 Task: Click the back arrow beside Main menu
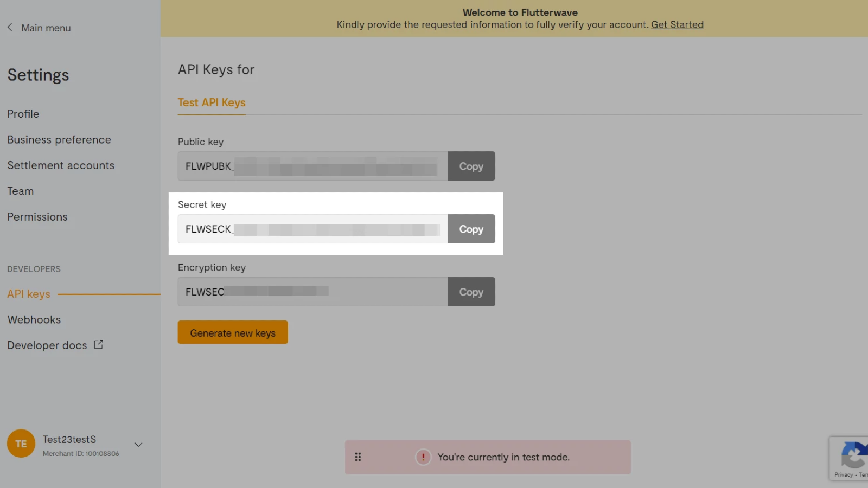10,28
